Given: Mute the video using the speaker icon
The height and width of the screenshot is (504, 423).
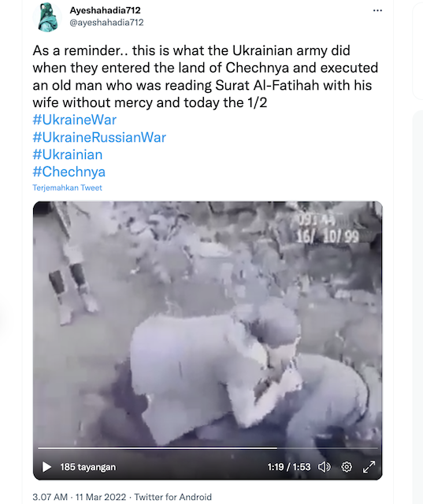Looking at the screenshot, I should pyautogui.click(x=324, y=467).
